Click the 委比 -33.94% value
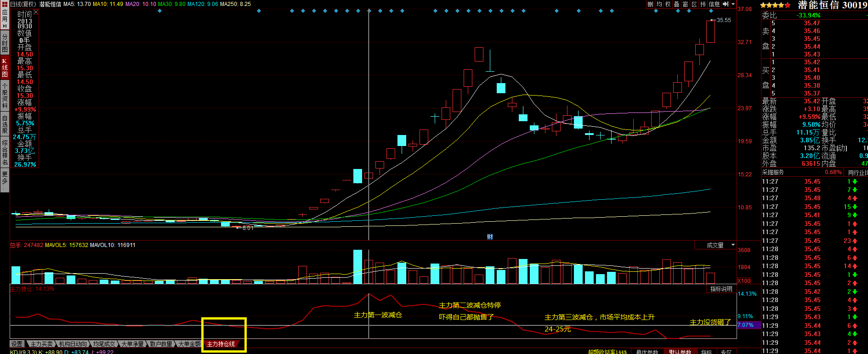The height and width of the screenshot is (354, 868). click(x=808, y=15)
